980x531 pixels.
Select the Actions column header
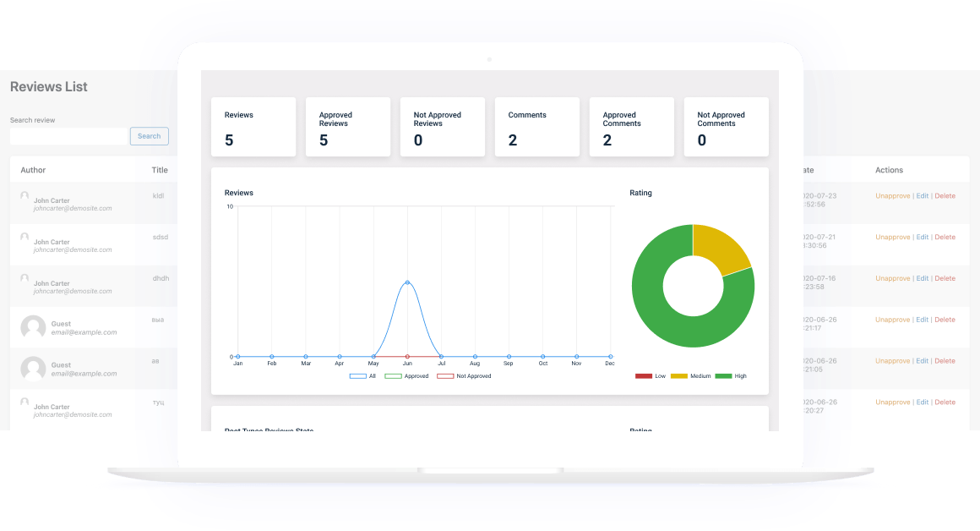[889, 170]
